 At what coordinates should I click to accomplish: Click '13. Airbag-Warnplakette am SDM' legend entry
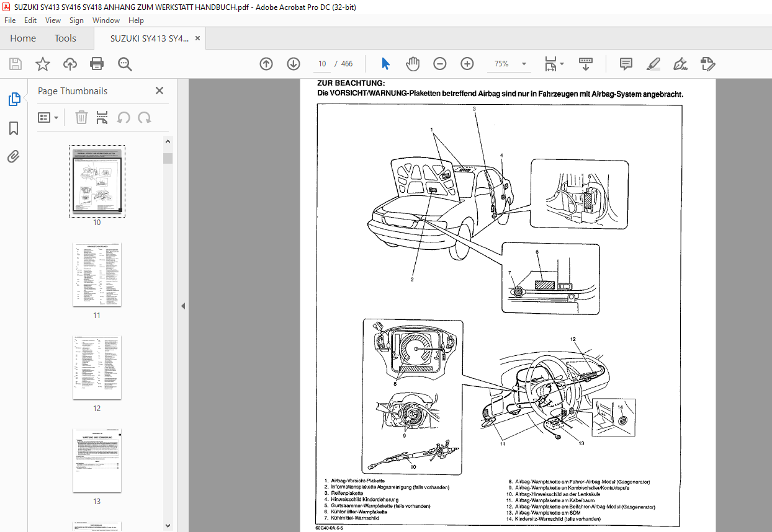tap(544, 513)
